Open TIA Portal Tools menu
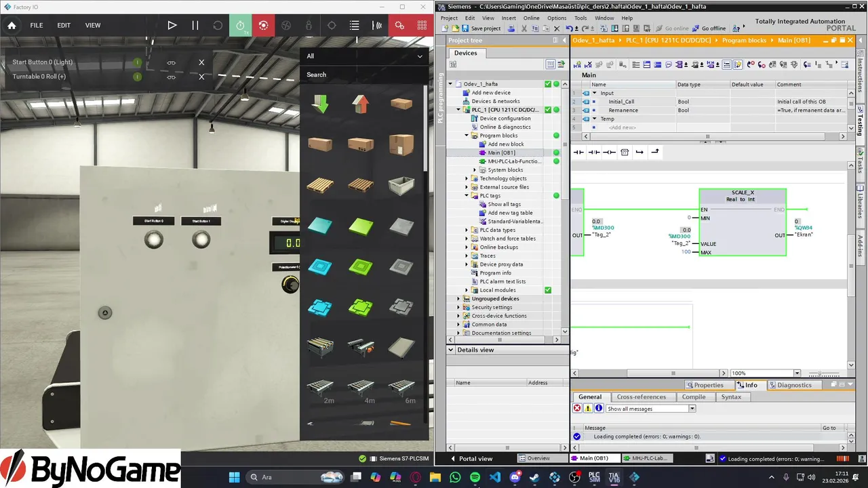The height and width of the screenshot is (488, 868). pos(580,18)
